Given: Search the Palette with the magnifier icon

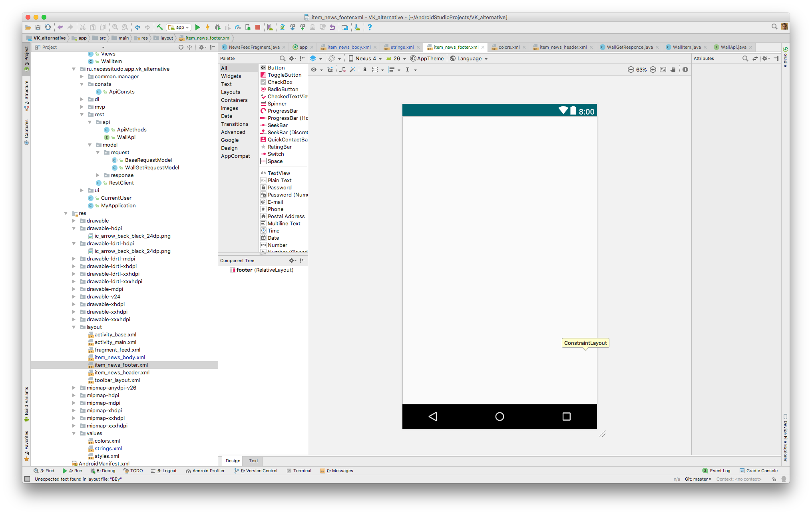Looking at the screenshot, I should (x=283, y=58).
